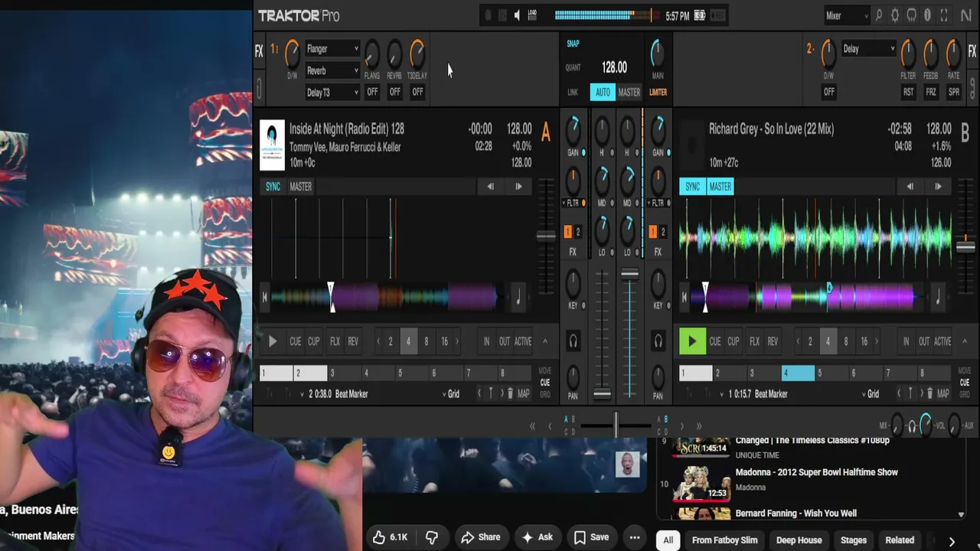980x551 pixels.
Task: Click the left FX panel button
Action: [x=259, y=51]
